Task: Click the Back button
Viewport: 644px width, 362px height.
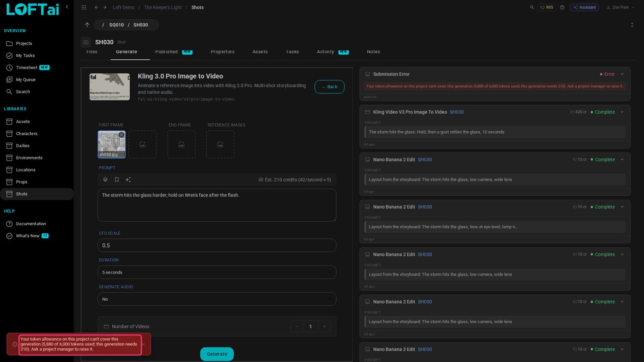Action: click(330, 87)
